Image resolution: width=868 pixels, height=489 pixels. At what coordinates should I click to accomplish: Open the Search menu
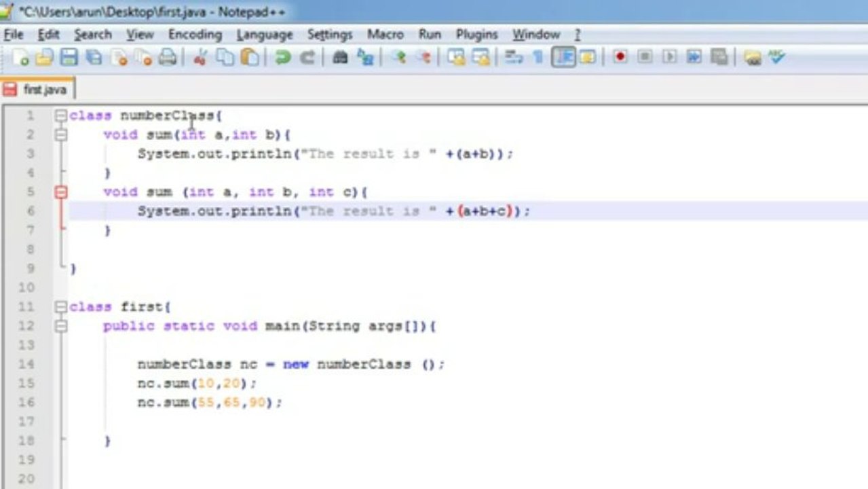click(x=93, y=35)
